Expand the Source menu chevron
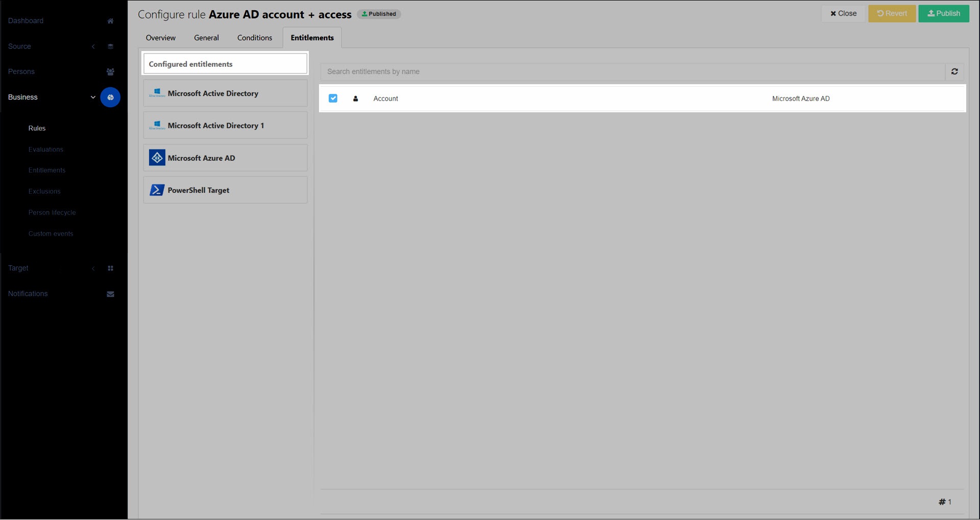Viewport: 980px width, 520px height. coord(93,46)
